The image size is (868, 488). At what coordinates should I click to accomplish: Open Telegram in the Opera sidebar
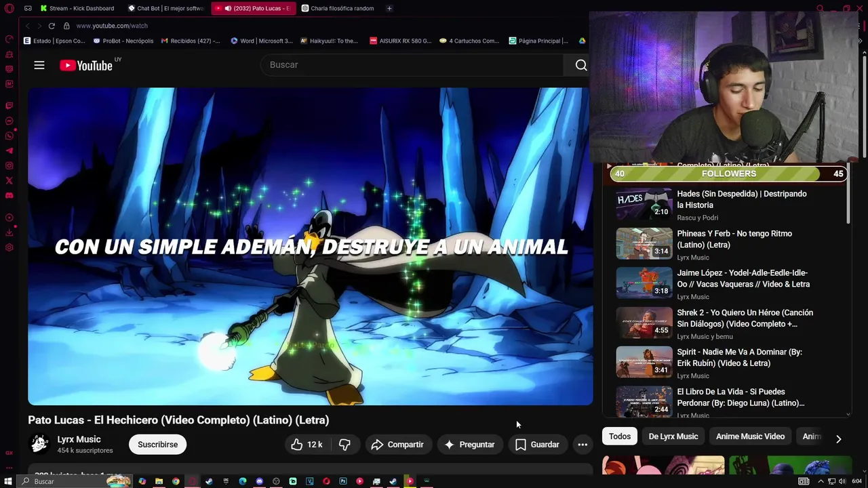tap(9, 151)
